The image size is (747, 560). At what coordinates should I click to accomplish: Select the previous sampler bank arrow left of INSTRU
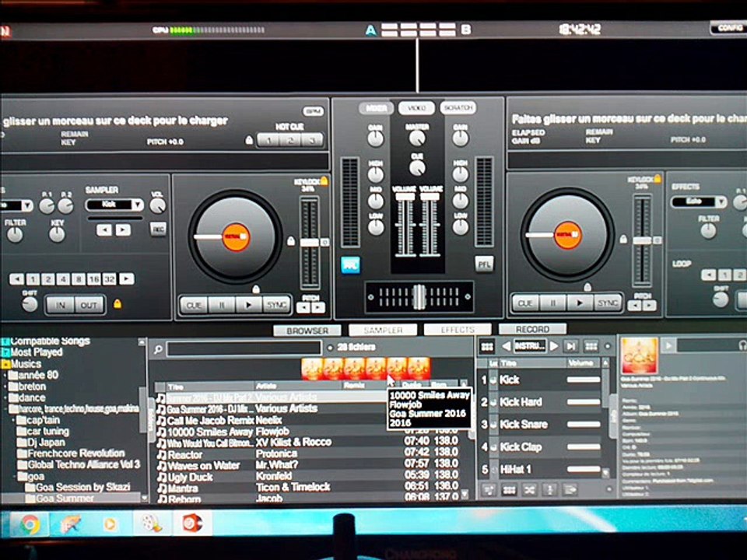[507, 346]
